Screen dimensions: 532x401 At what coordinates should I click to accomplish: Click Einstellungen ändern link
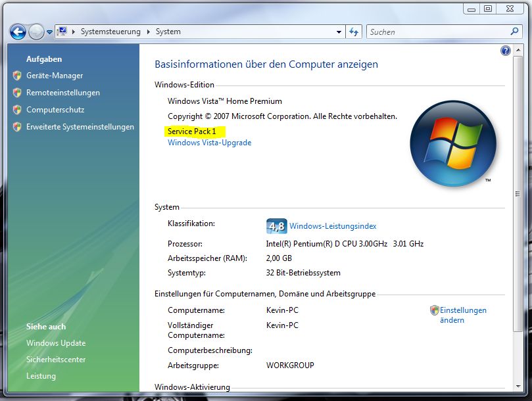463,315
